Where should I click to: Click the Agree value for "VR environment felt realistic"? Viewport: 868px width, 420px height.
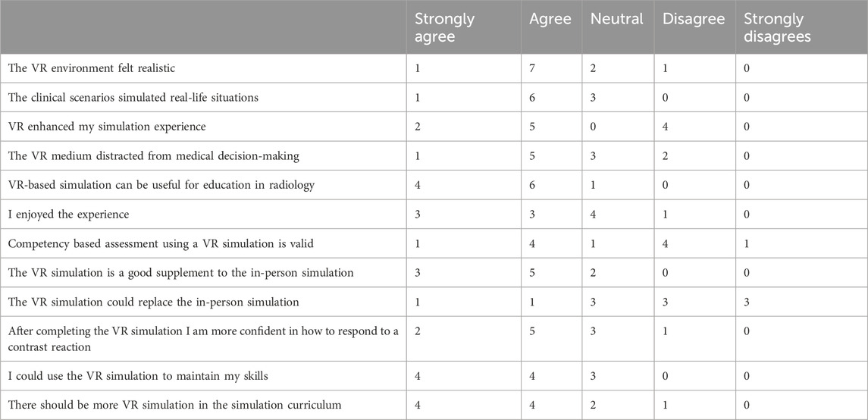(x=533, y=68)
